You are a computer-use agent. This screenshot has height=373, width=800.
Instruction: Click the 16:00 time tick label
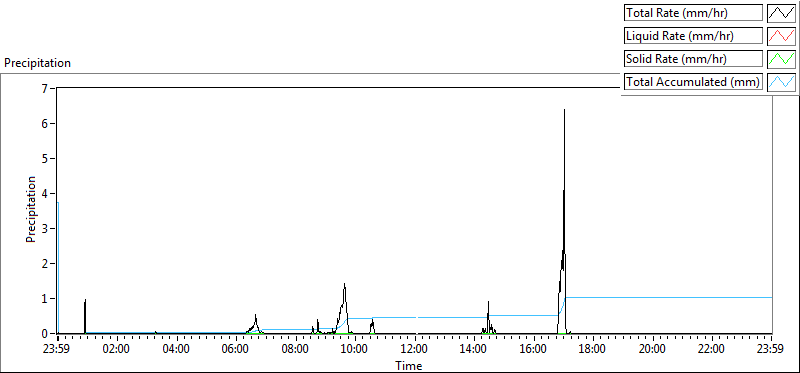[x=534, y=350]
